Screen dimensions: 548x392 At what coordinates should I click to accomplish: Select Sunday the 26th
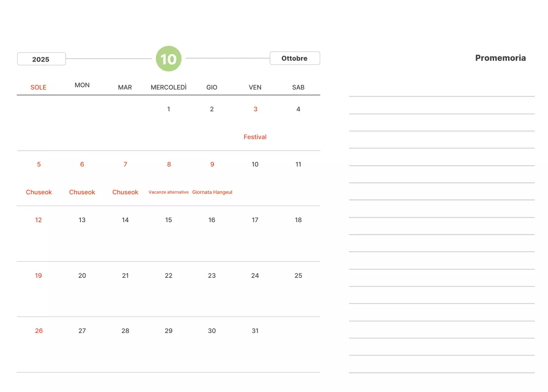tap(39, 331)
